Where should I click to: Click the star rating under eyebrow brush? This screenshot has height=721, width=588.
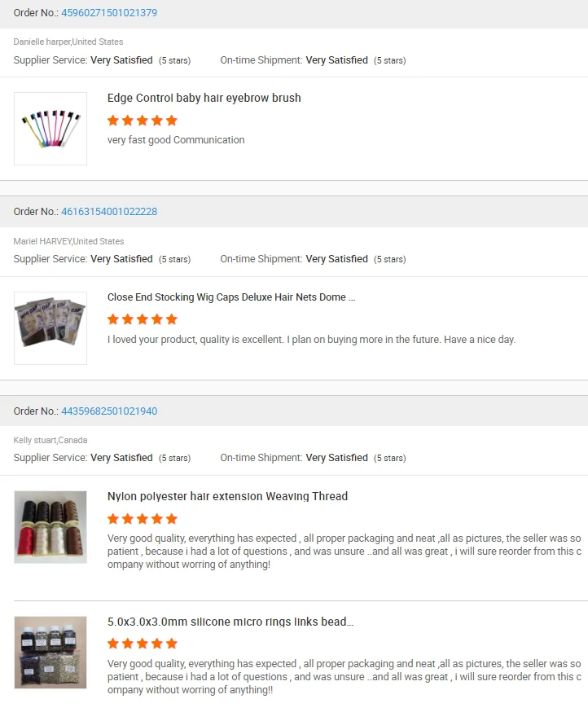click(x=143, y=121)
